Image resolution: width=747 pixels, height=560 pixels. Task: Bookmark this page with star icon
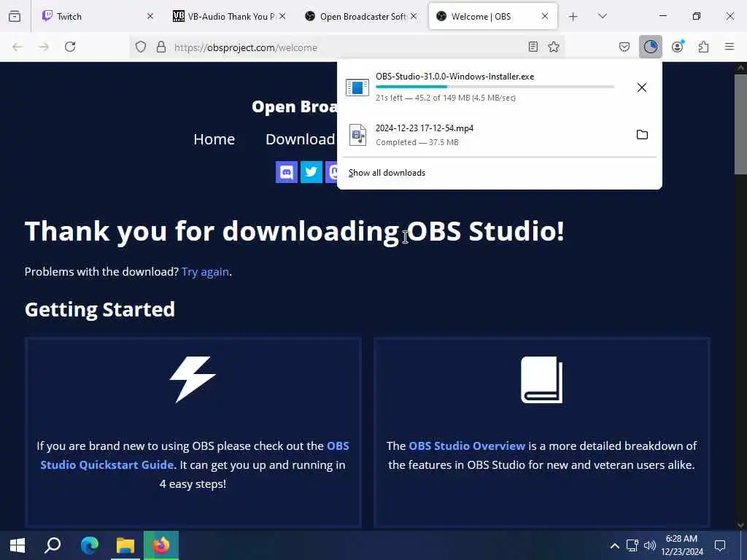(554, 47)
